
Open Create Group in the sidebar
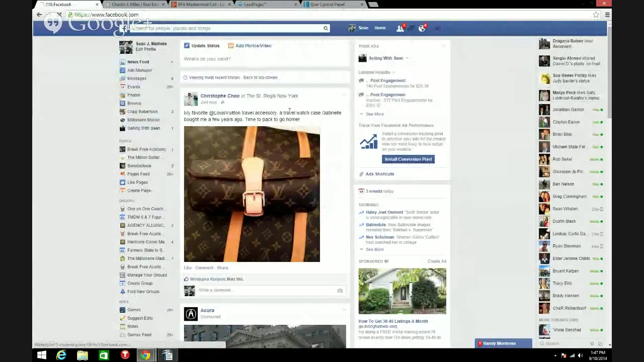[x=139, y=283]
